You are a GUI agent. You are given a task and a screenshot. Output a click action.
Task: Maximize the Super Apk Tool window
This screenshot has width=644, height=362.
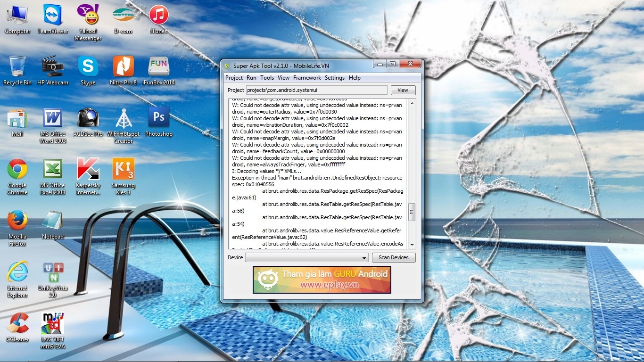[x=392, y=64]
